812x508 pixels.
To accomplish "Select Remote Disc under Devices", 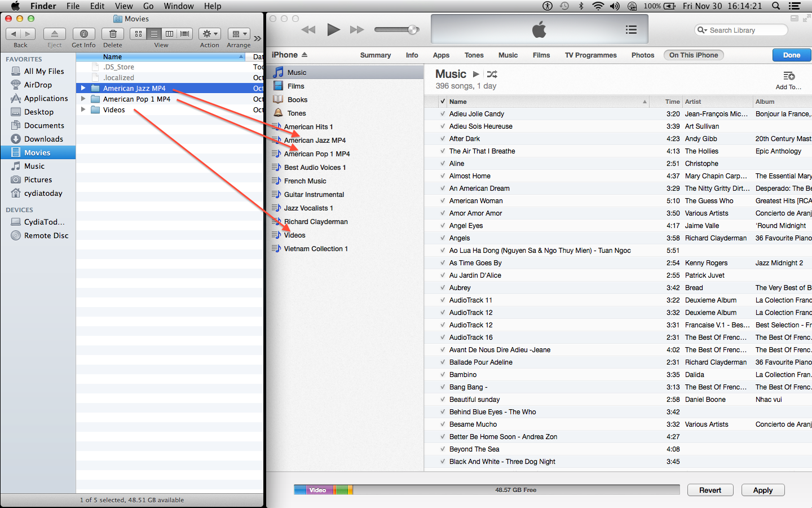I will coord(38,235).
